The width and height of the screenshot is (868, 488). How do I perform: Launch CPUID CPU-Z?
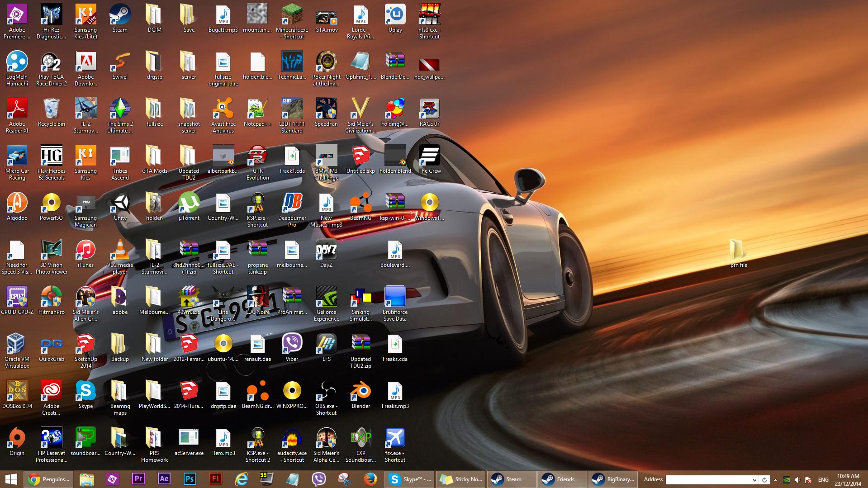(x=17, y=301)
